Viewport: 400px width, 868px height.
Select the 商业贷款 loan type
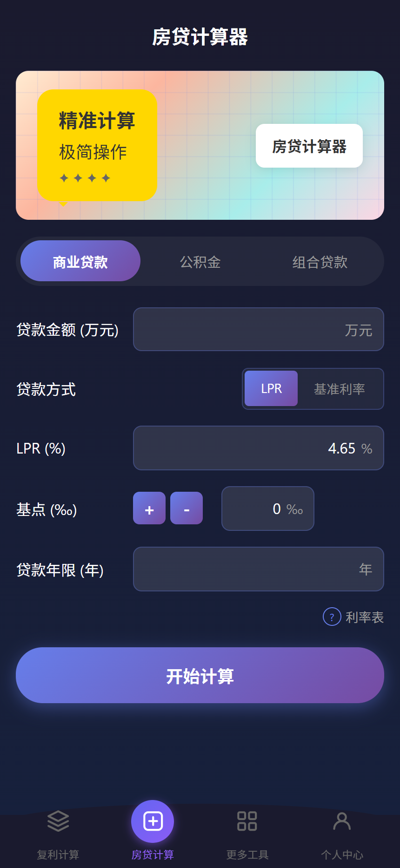[80, 261]
